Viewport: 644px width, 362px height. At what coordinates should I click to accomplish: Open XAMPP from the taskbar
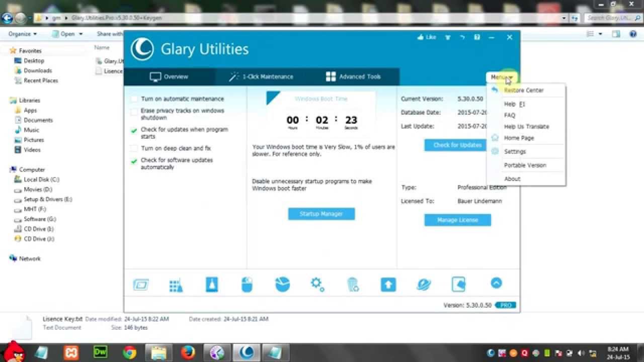pos(71,352)
